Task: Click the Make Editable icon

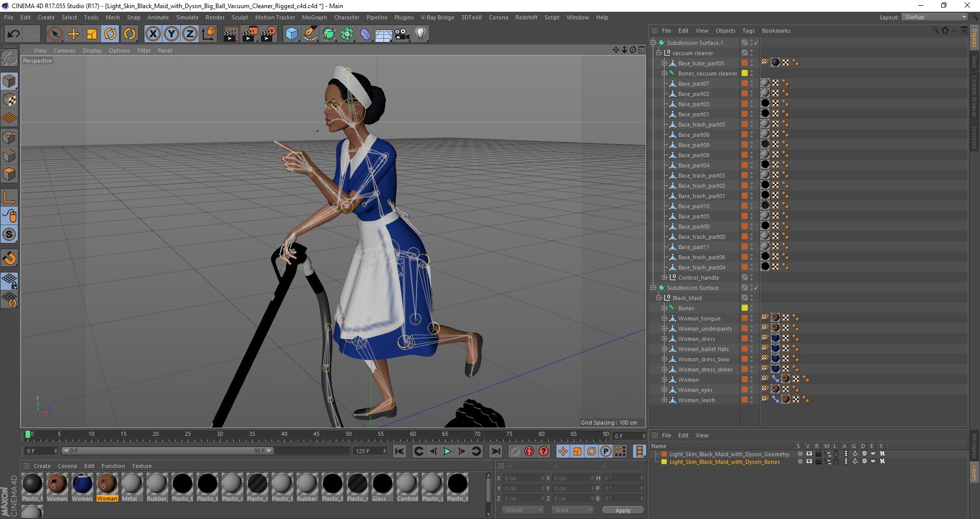Action: [x=9, y=58]
